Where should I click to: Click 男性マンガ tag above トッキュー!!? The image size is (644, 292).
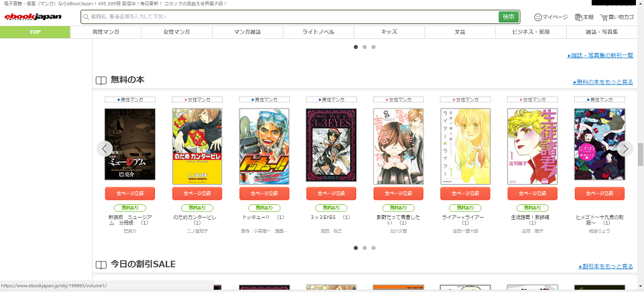pyautogui.click(x=264, y=99)
